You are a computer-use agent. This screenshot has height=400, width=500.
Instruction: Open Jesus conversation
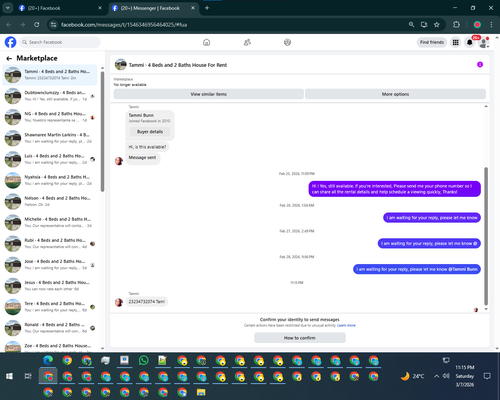click(x=50, y=285)
